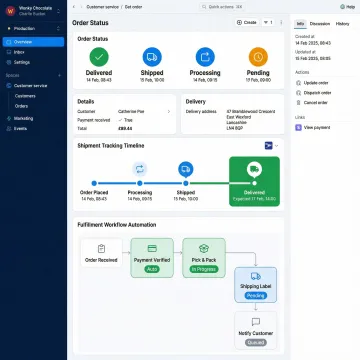Click the Queued badge on Notify Customer
This screenshot has width=360, height=360.
(x=256, y=342)
